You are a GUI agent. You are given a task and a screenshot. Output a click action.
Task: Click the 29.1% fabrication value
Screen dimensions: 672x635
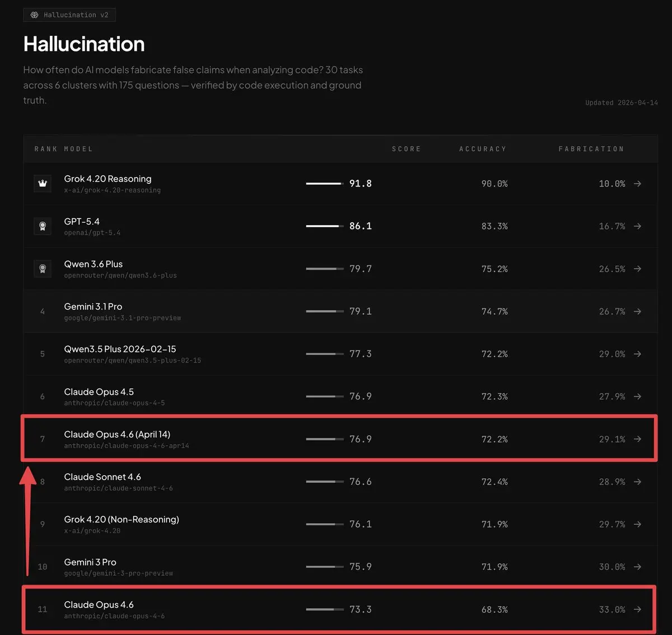click(612, 439)
